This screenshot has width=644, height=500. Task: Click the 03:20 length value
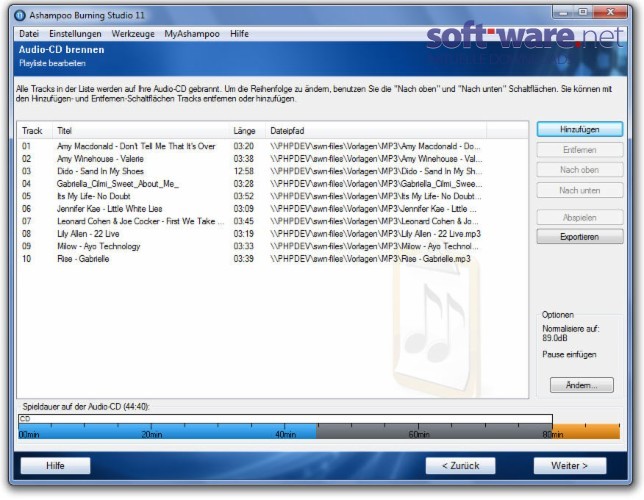tap(244, 146)
